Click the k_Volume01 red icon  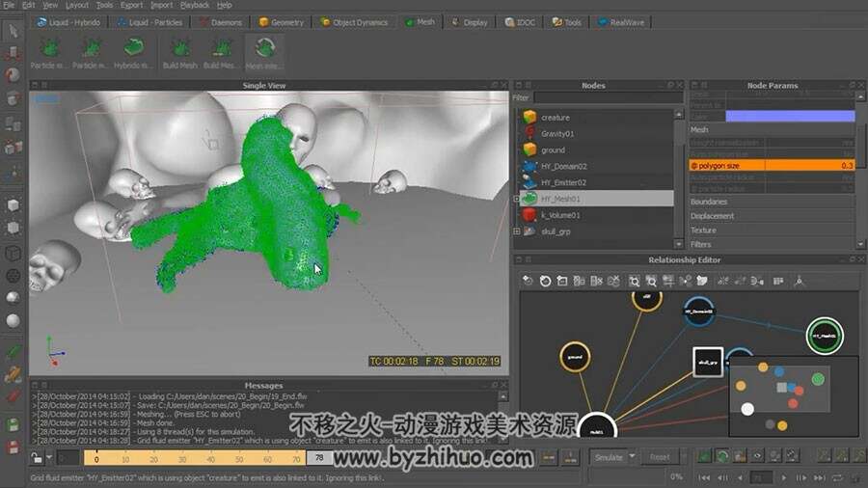[529, 215]
